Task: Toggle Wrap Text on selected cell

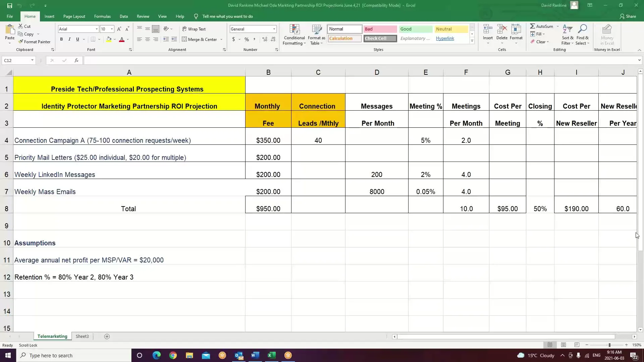Action: pos(194,29)
